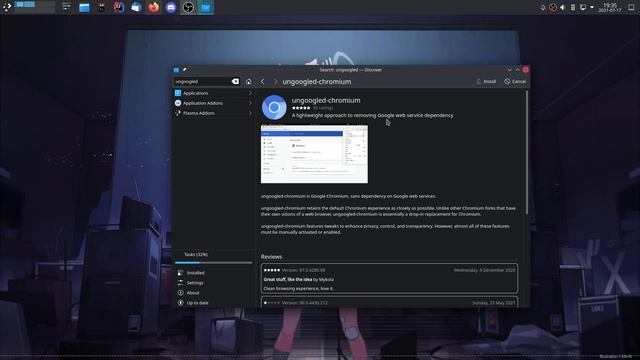Open the Applications category
The height and width of the screenshot is (360, 640).
213,93
